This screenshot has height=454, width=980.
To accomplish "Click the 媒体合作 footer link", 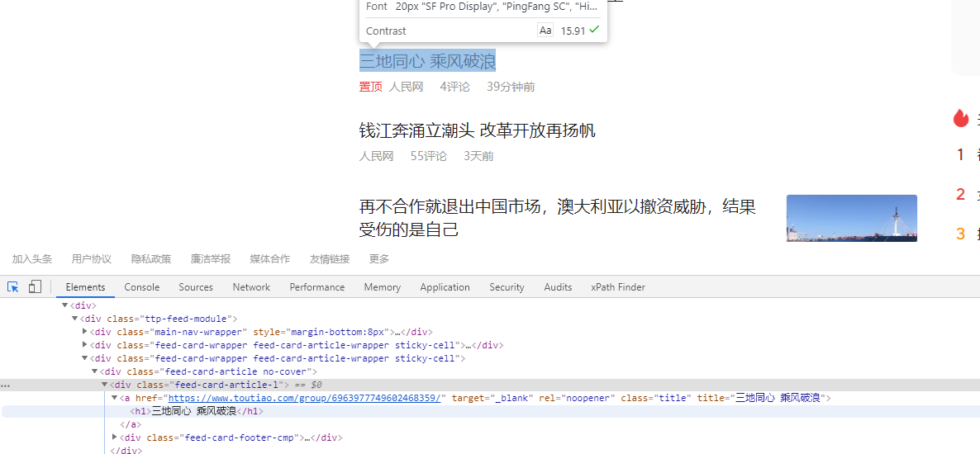I will click(270, 258).
